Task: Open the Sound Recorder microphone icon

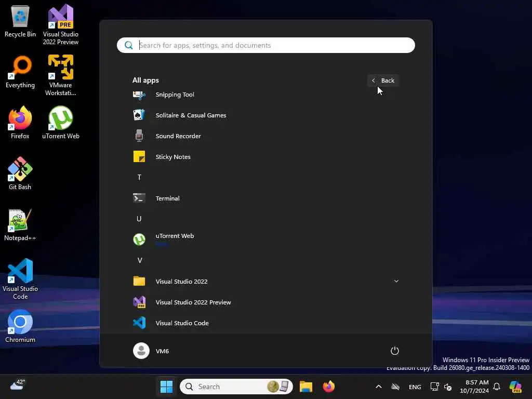Action: coord(139,136)
